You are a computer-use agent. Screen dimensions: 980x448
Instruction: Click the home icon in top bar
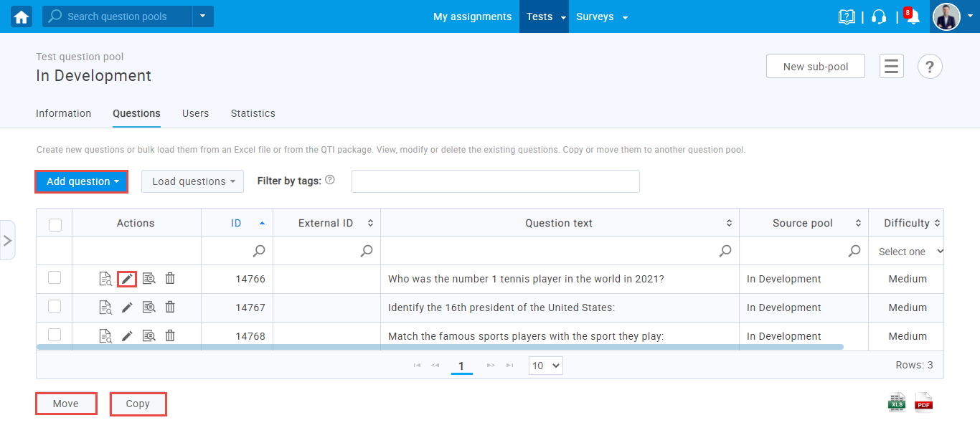click(22, 16)
